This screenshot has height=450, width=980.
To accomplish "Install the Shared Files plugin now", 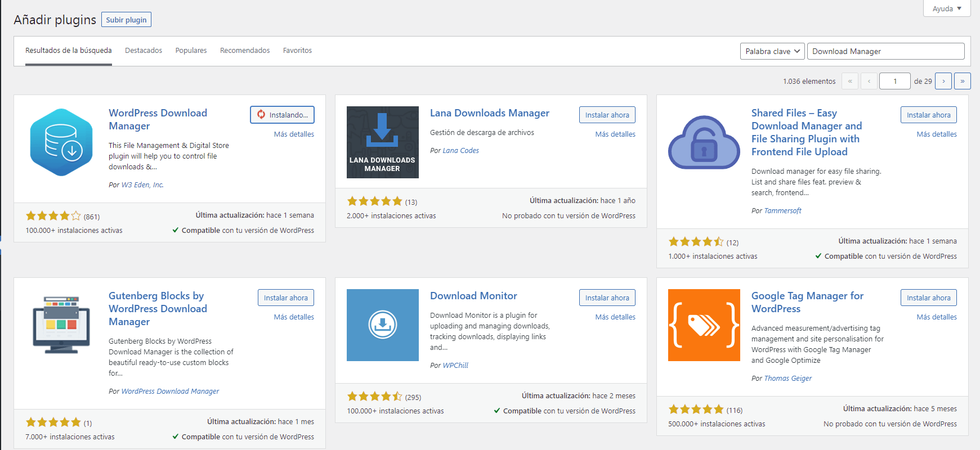I will tap(929, 115).
